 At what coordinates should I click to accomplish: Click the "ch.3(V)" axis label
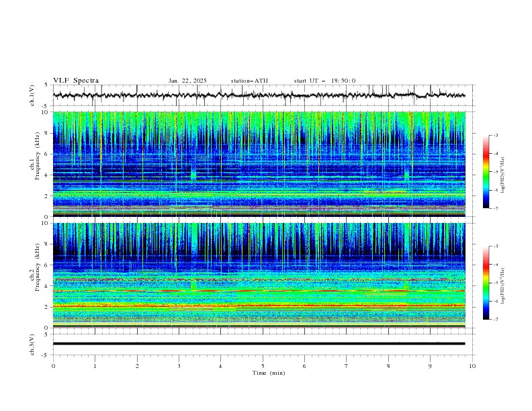coord(32,345)
